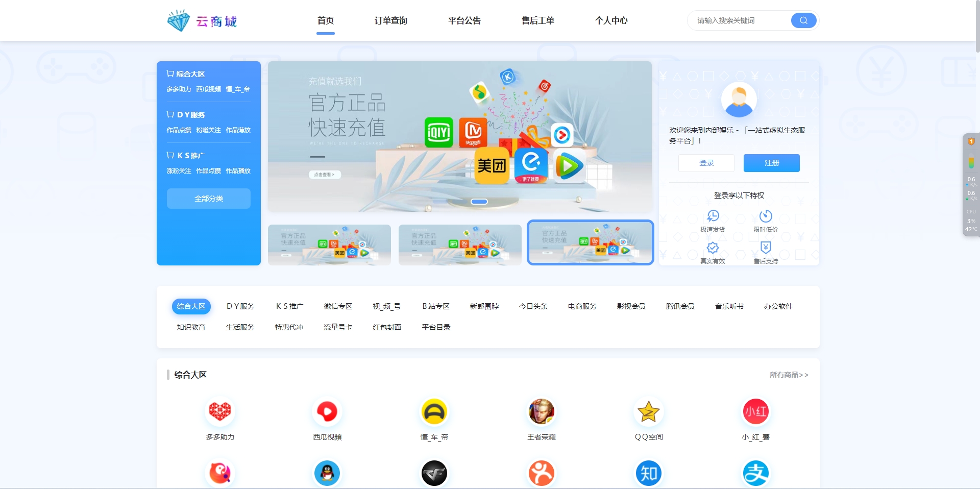Click the carousel indicator dot
The width and height of the screenshot is (980, 489).
479,202
